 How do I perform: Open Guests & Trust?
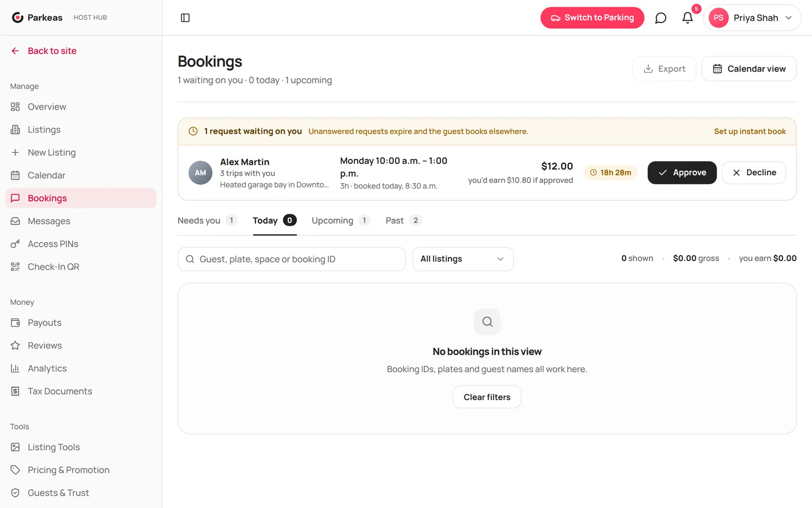click(81, 493)
